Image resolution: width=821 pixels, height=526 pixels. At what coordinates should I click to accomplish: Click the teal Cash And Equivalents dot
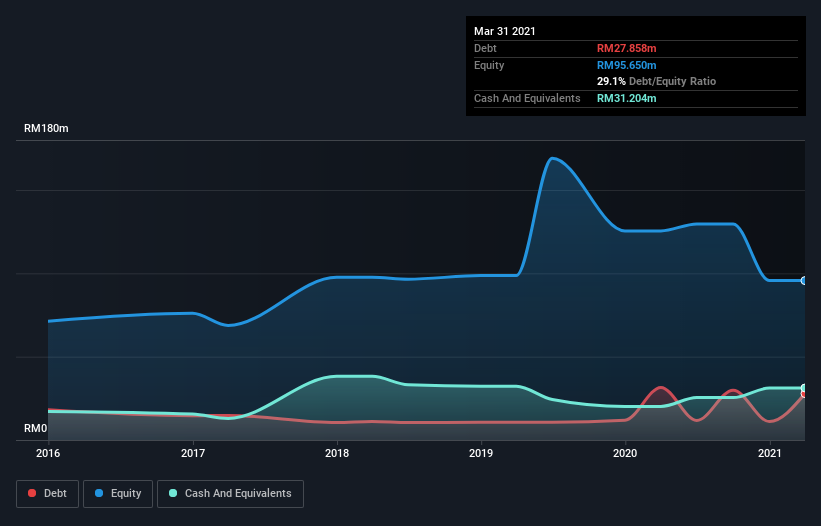[x=173, y=493]
